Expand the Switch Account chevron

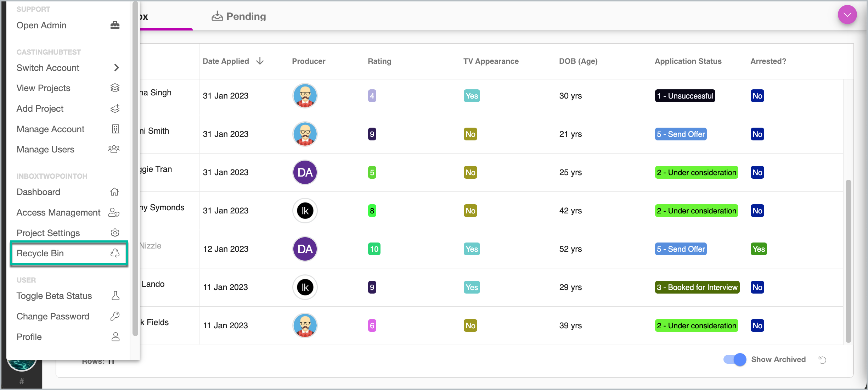117,68
